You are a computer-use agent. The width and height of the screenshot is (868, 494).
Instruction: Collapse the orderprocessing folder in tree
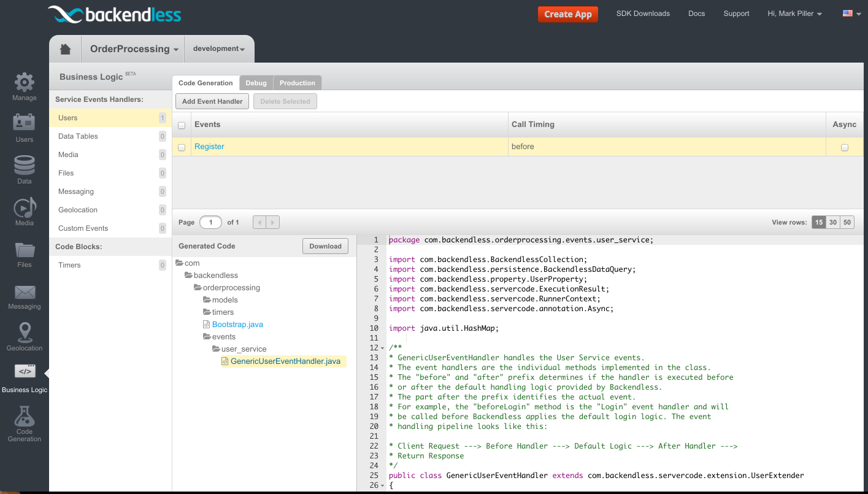(x=198, y=288)
